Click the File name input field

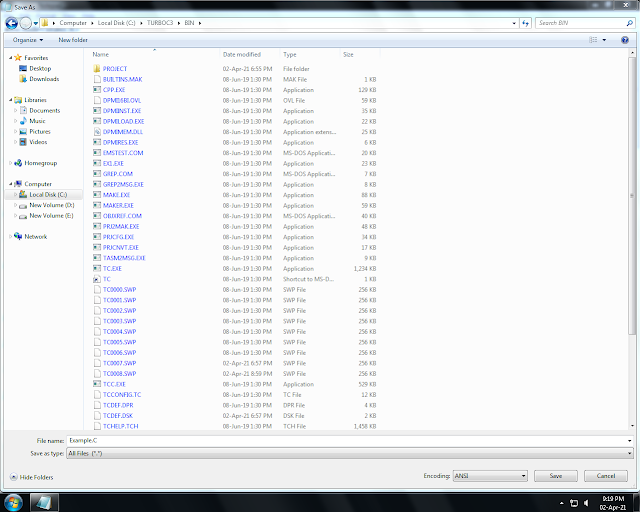point(347,441)
